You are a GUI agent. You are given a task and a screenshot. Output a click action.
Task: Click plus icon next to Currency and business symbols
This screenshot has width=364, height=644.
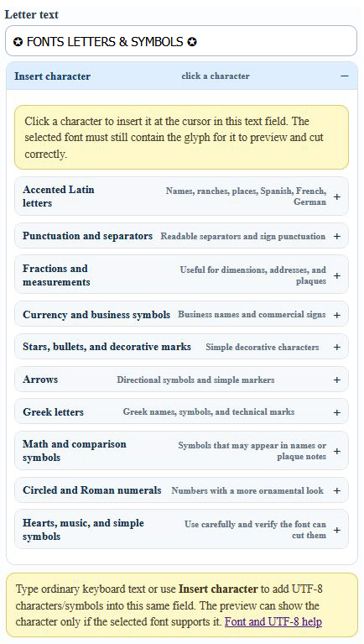(x=337, y=315)
